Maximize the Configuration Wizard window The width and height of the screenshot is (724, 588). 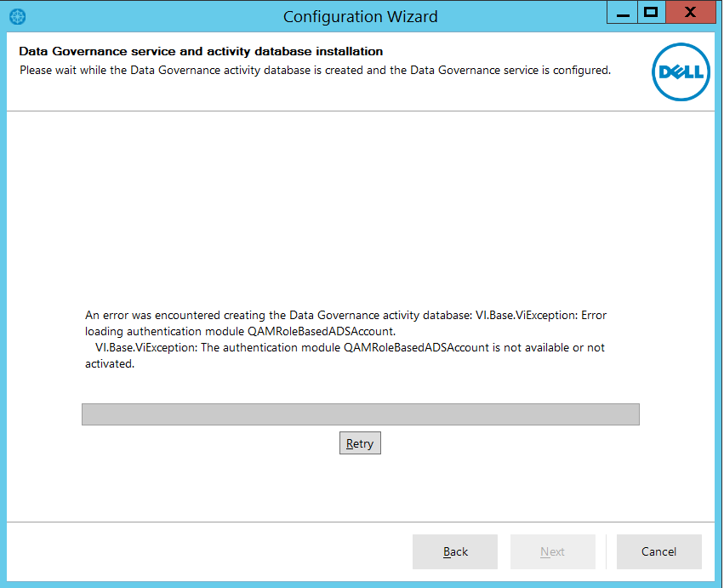651,13
